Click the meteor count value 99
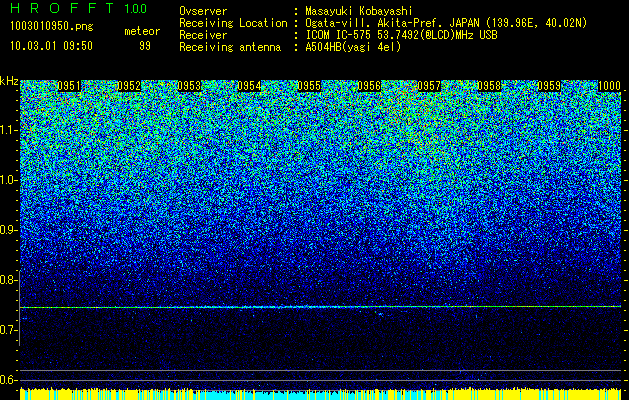Viewport: 629px width, 400px height. tap(145, 46)
